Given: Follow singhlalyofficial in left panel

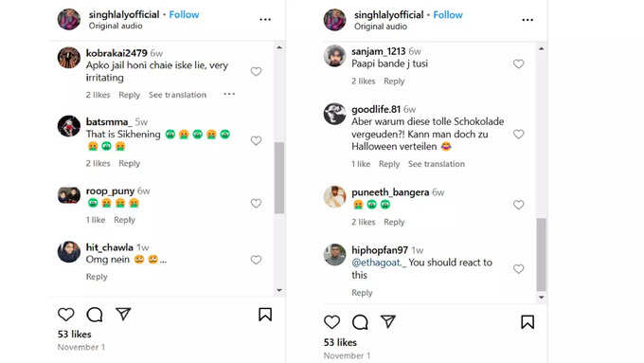Looking at the screenshot, I should click(184, 15).
